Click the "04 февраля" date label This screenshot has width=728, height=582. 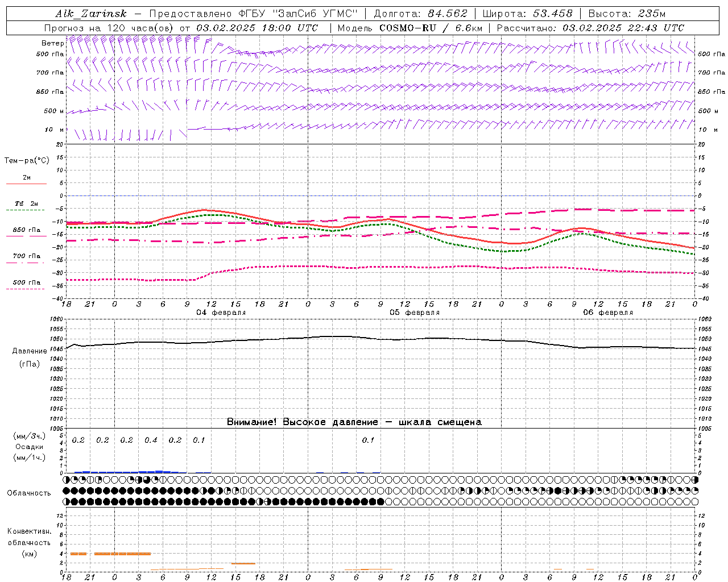[x=221, y=313]
